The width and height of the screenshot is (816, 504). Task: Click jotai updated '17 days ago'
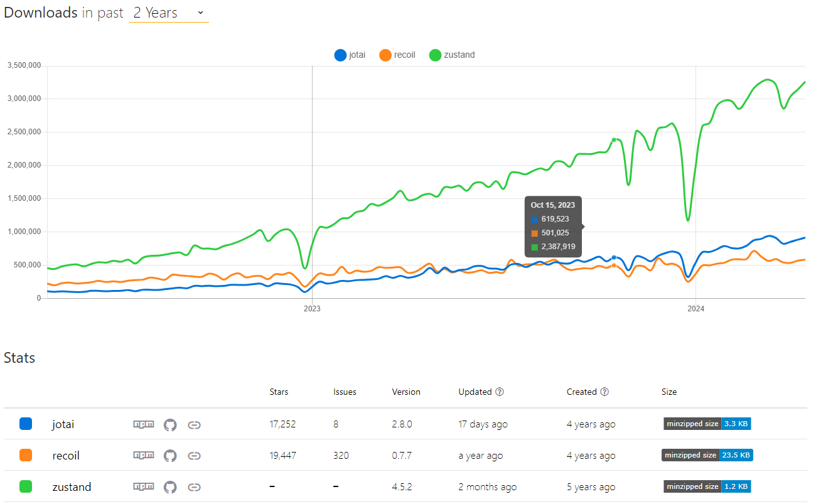(x=483, y=424)
